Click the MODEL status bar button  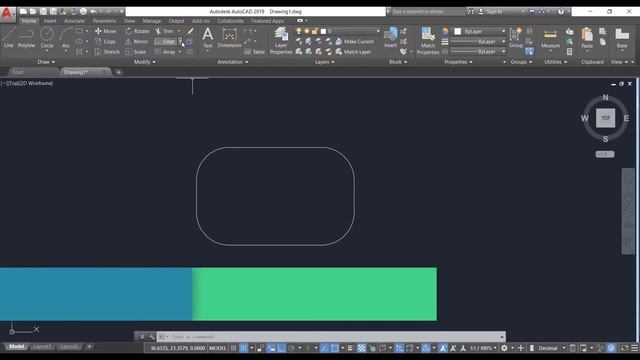coord(217,348)
